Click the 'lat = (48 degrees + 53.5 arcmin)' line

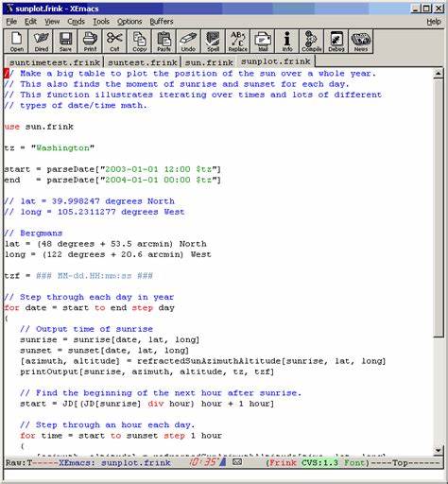105,244
